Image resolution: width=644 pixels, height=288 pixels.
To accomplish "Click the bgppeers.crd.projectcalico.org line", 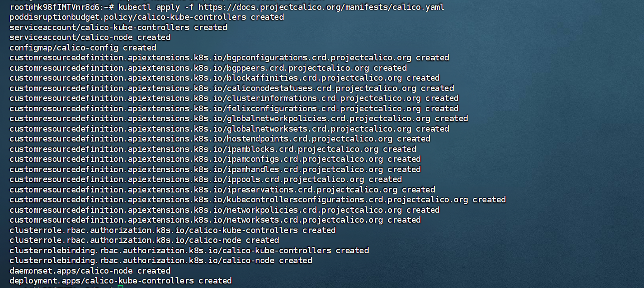I will [208, 68].
